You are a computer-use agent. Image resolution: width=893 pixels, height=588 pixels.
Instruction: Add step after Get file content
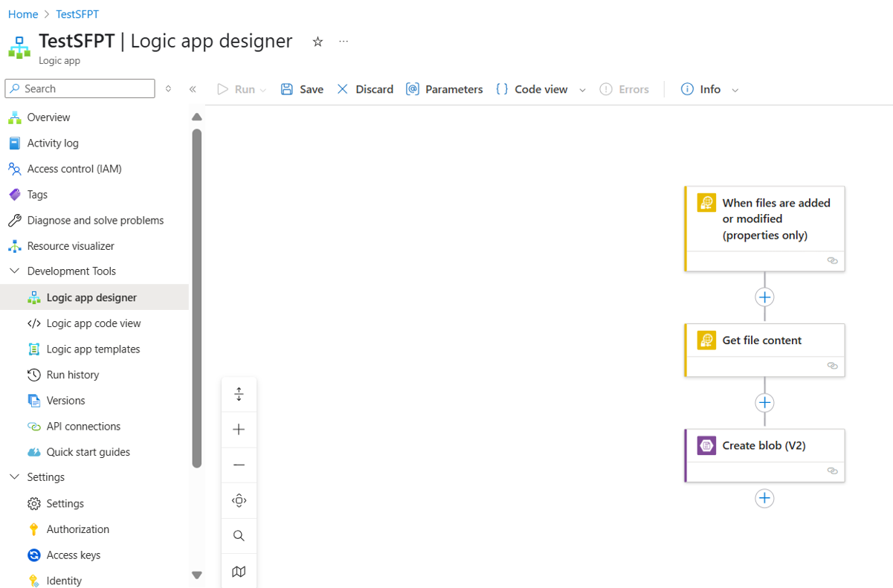click(x=764, y=403)
